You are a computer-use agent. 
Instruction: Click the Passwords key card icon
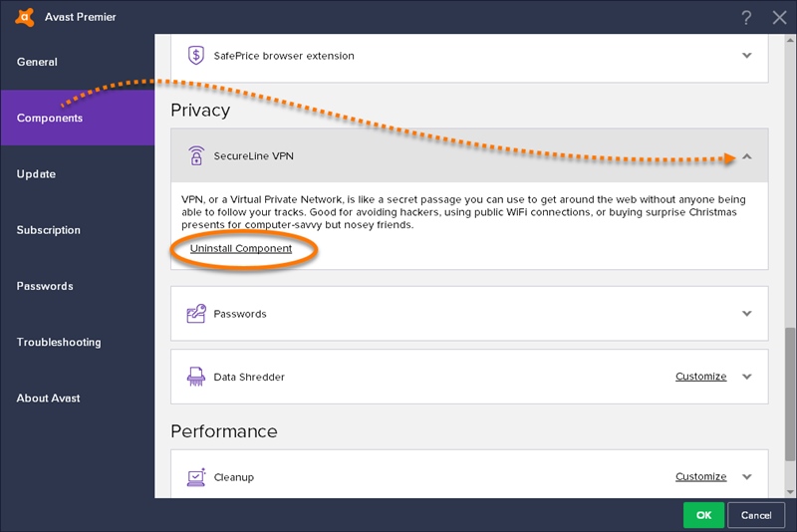pyautogui.click(x=196, y=314)
